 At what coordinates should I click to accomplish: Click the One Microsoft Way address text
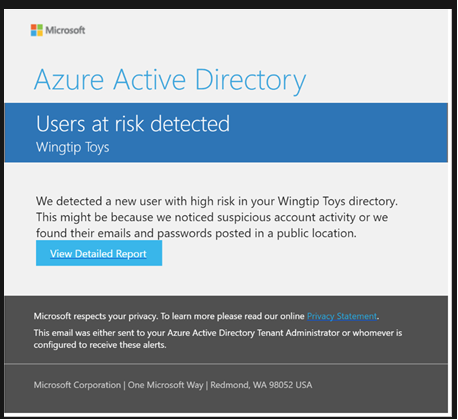166,385
